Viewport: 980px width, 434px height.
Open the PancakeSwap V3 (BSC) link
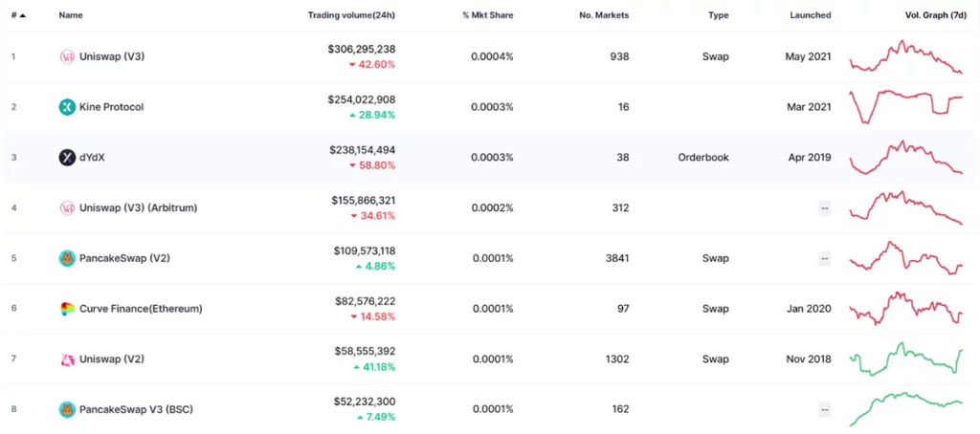tap(136, 410)
